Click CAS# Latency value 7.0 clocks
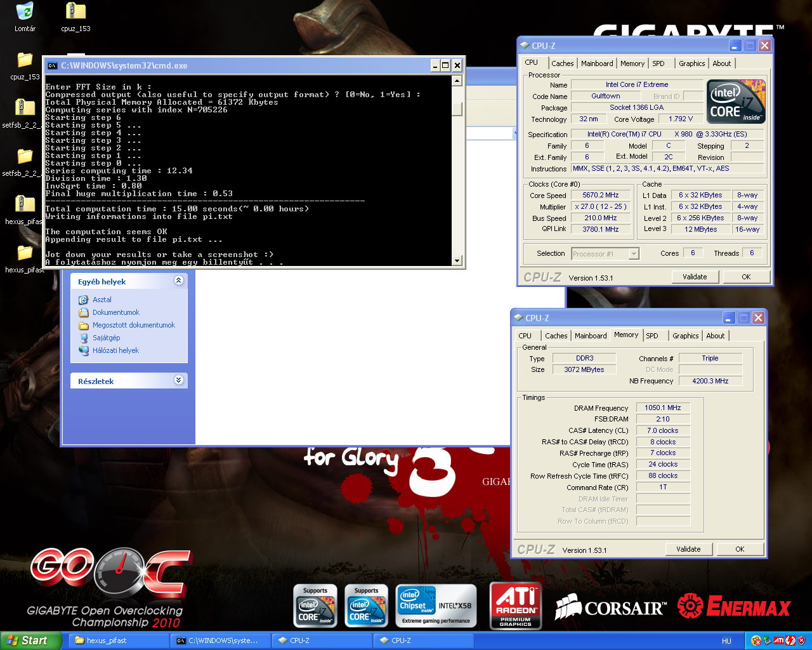The image size is (812, 650). click(663, 430)
